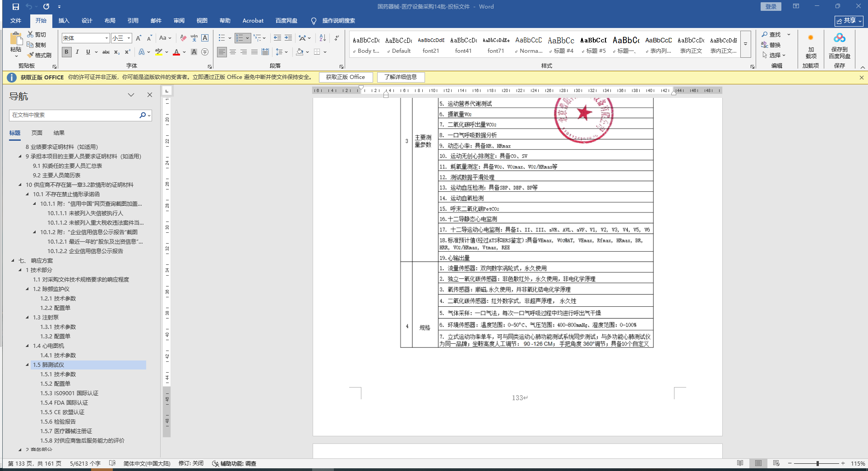Image resolution: width=868 pixels, height=471 pixels.
Task: Toggle italic formatting
Action: click(x=77, y=52)
